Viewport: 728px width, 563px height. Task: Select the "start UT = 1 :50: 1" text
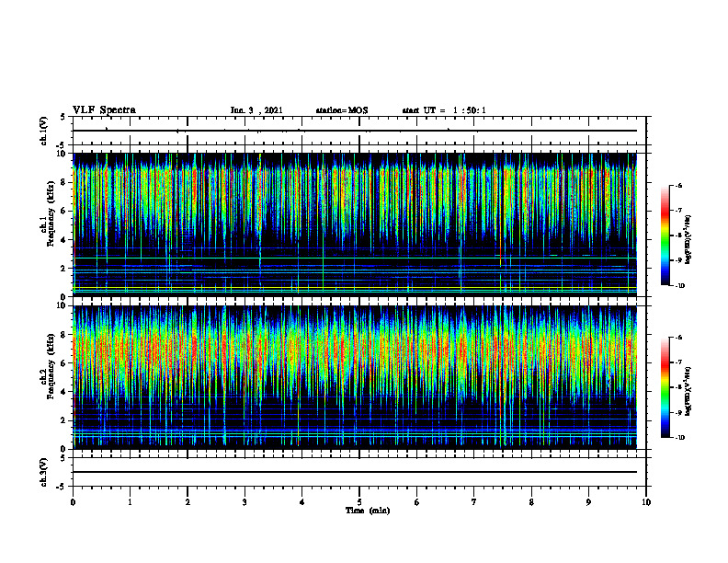[x=444, y=110]
